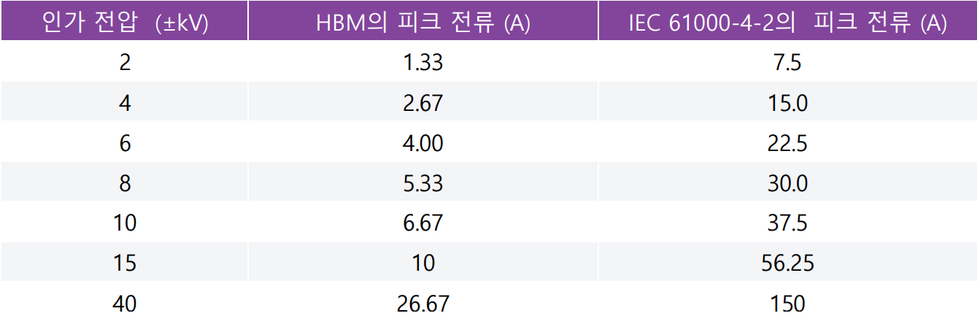Click the HBM value 5.33

click(423, 183)
